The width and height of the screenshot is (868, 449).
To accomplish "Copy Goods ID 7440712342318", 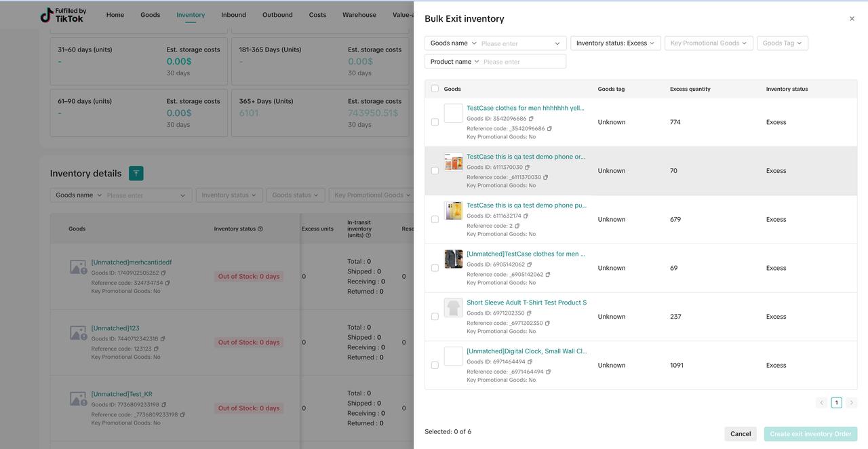I will click(x=163, y=339).
